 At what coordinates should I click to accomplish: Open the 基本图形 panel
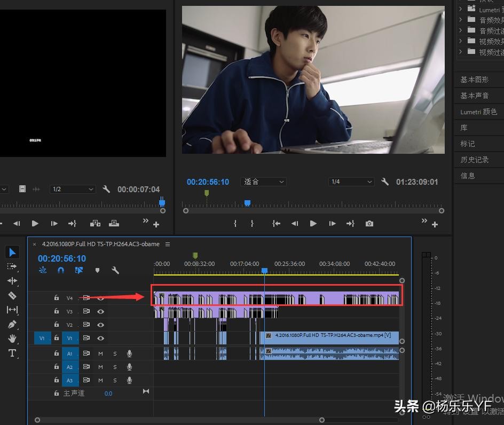tap(474, 80)
